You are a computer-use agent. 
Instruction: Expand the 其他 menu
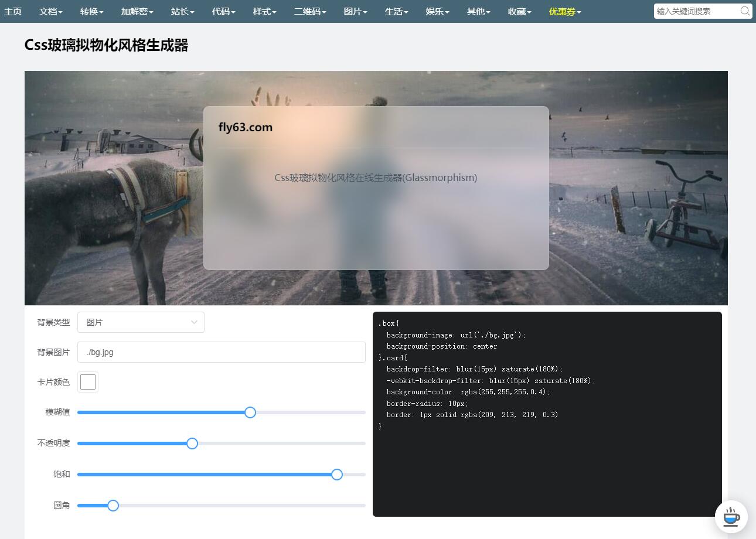[478, 11]
